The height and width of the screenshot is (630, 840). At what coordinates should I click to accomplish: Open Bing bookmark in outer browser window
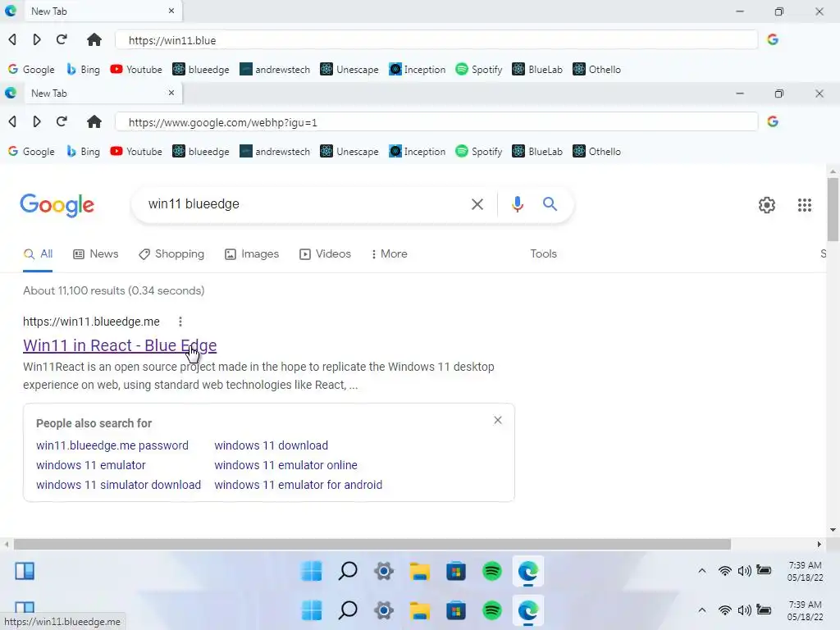tap(83, 70)
